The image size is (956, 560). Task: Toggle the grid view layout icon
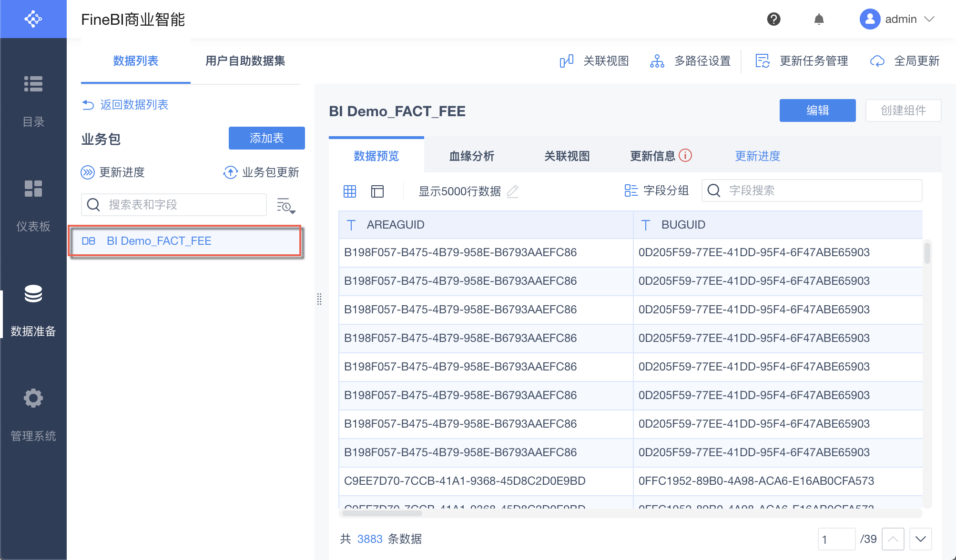pos(349,191)
